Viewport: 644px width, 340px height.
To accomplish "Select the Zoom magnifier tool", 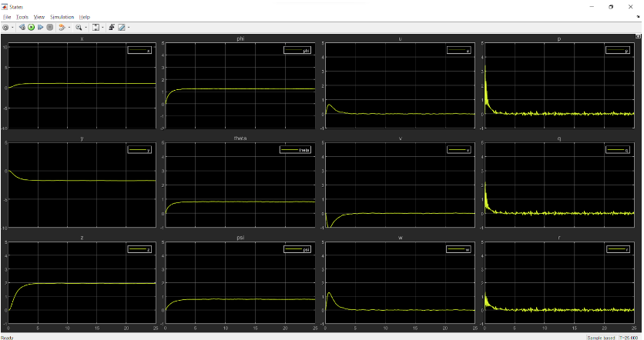I will click(78, 27).
